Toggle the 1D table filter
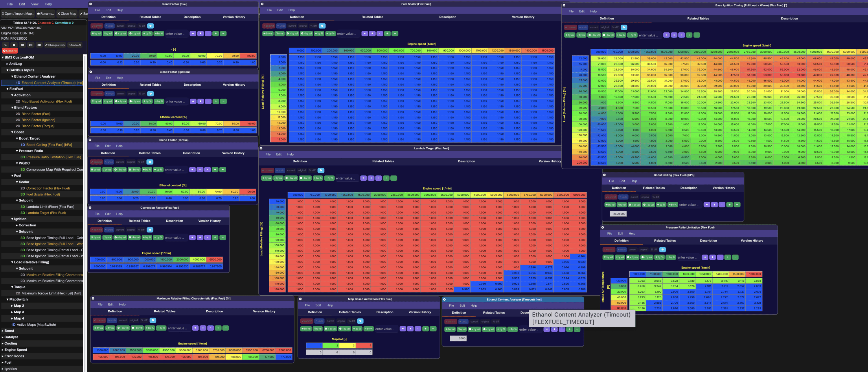868x372 pixels. (22, 45)
